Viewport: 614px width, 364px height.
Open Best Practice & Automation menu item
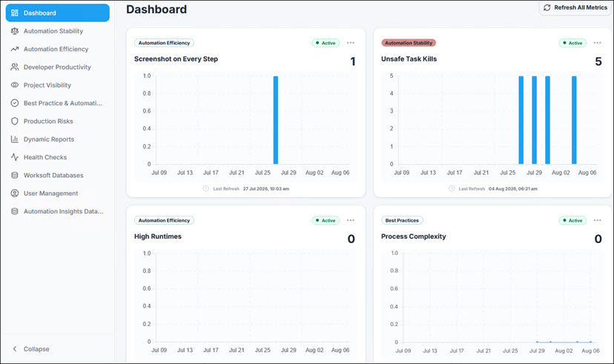(x=58, y=103)
